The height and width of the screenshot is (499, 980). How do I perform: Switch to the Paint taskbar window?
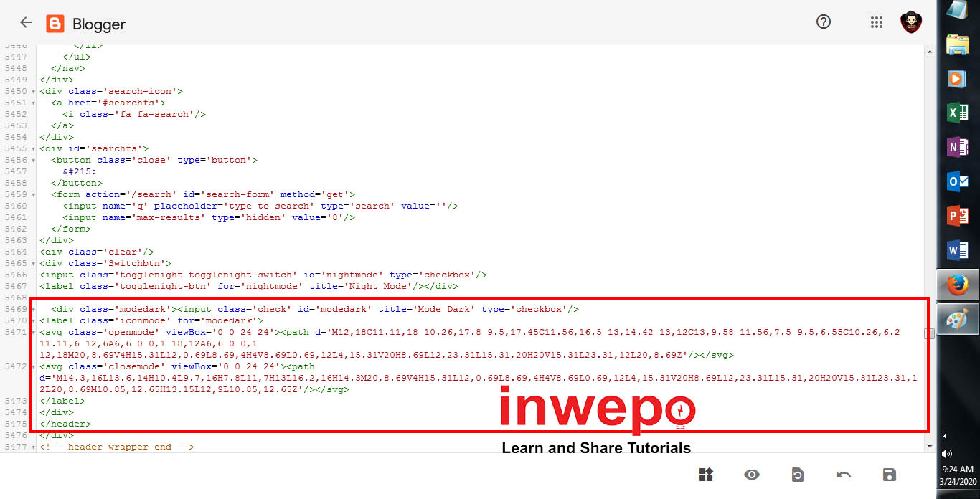pyautogui.click(x=958, y=320)
